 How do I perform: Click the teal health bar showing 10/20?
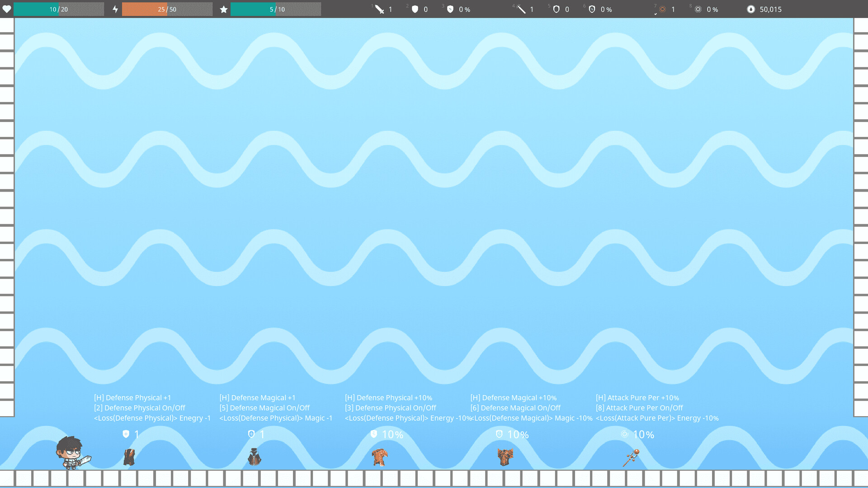(59, 9)
